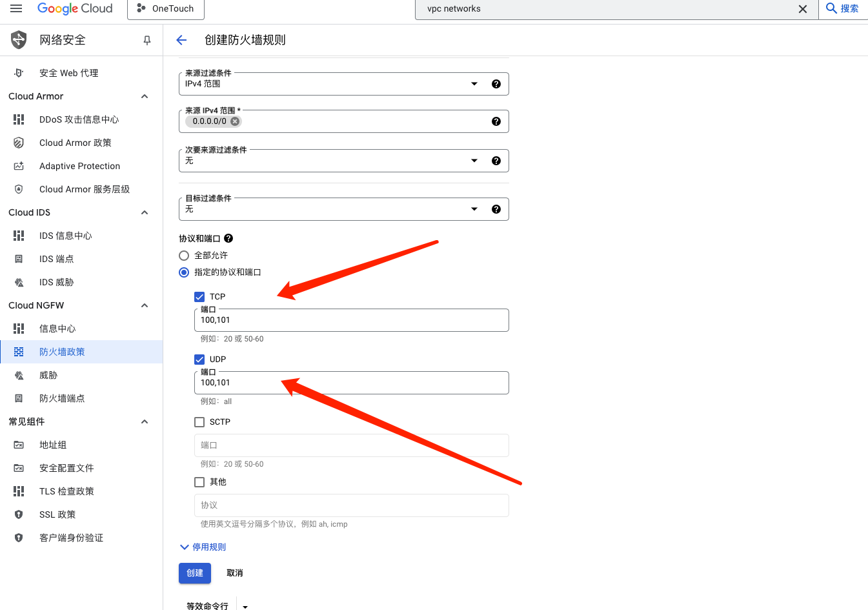This screenshot has width=868, height=610.
Task: Collapse the Cloud Armor sidebar section
Action: coord(145,96)
